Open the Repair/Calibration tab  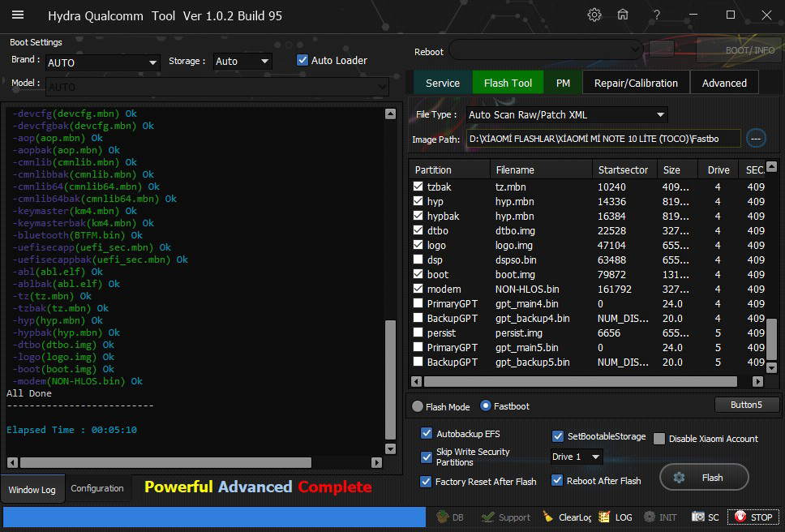pyautogui.click(x=636, y=83)
